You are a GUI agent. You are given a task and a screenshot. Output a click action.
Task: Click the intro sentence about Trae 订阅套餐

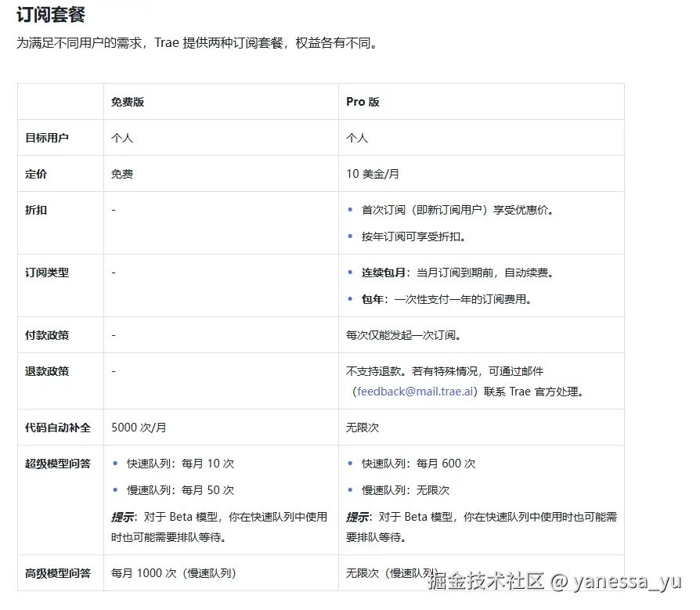point(198,43)
